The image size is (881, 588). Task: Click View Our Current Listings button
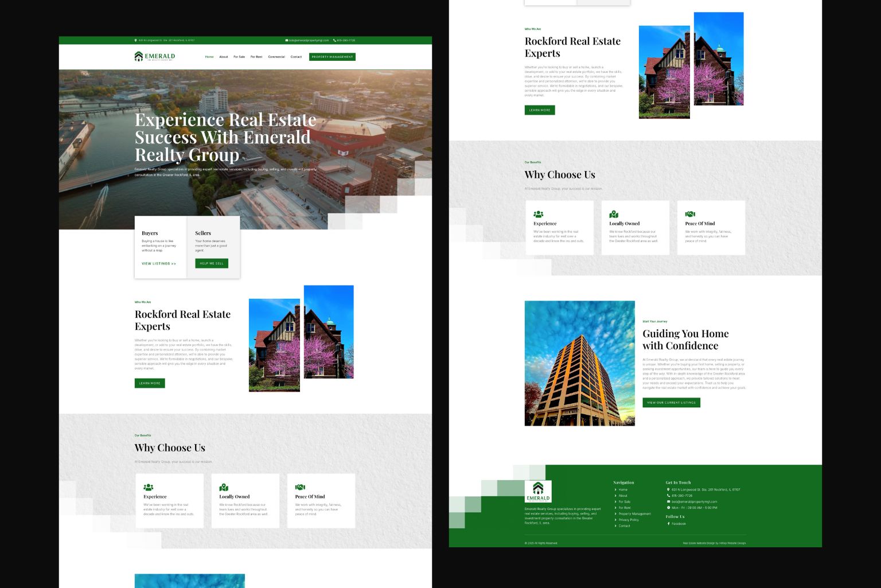(671, 403)
